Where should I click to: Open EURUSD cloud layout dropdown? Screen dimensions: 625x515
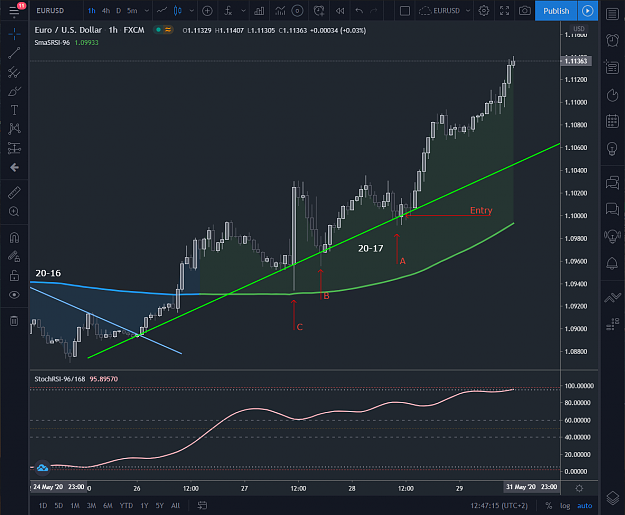[x=444, y=11]
